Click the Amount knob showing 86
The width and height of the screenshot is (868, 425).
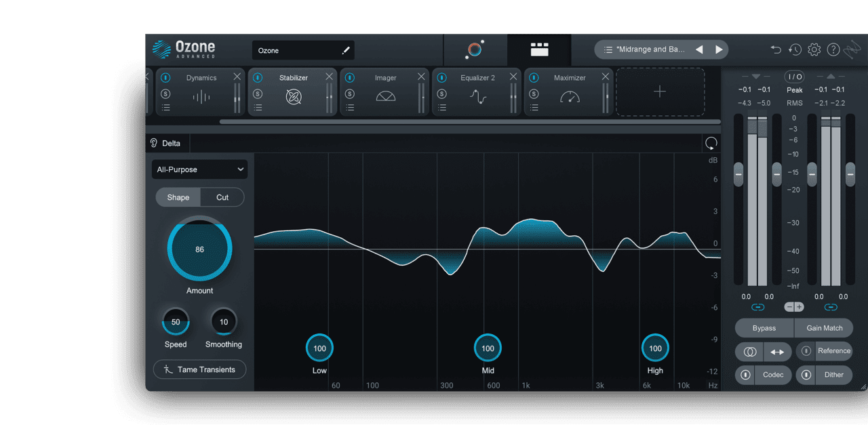[x=199, y=249]
